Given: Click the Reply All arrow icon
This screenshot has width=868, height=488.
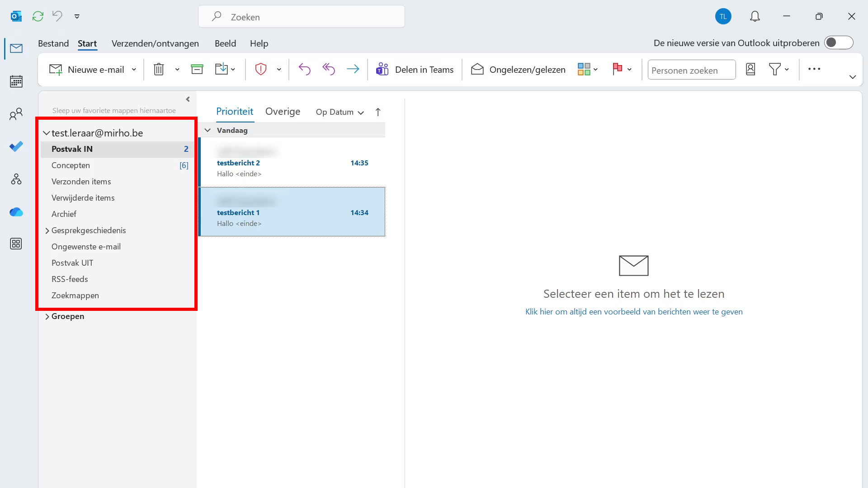Looking at the screenshot, I should (329, 69).
